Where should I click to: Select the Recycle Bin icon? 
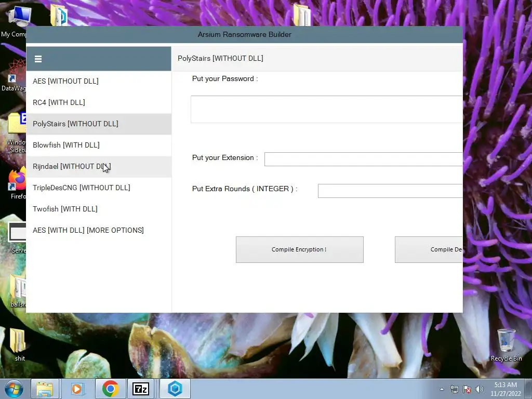point(506,345)
